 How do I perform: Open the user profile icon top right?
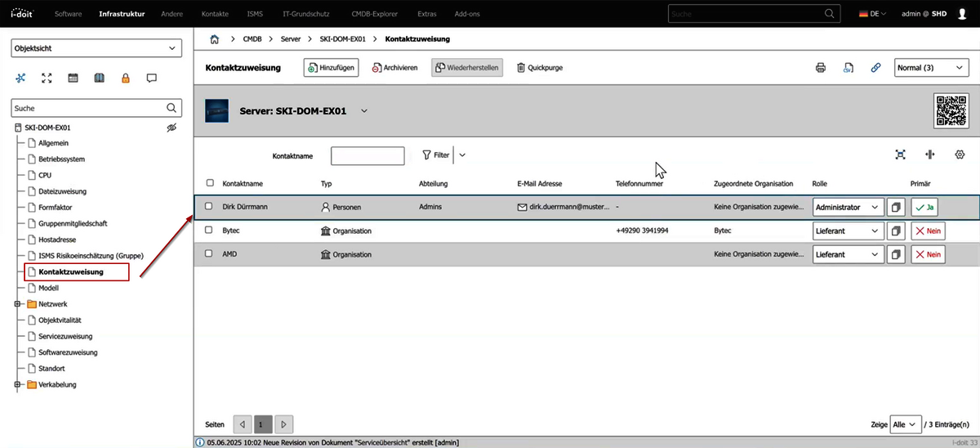(x=964, y=14)
